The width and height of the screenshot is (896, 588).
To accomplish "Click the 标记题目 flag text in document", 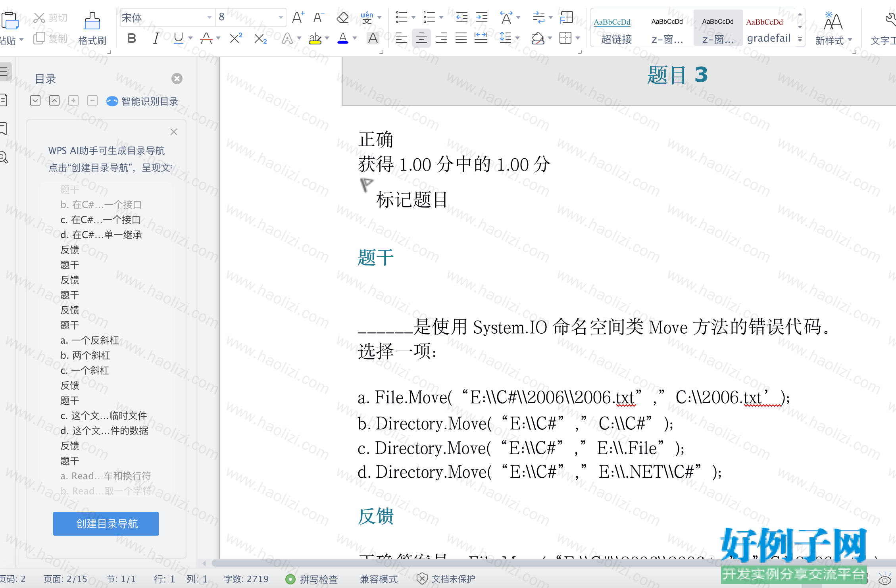I will point(412,200).
